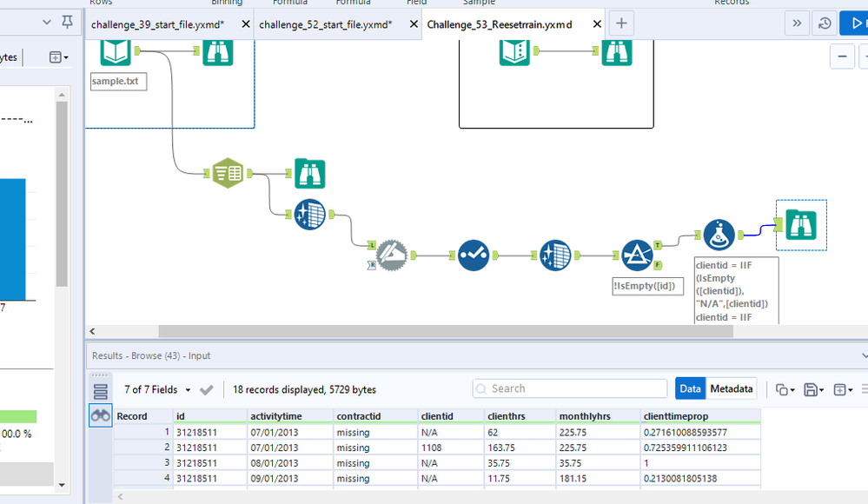
Task: Switch results view to Metadata
Action: tap(731, 388)
